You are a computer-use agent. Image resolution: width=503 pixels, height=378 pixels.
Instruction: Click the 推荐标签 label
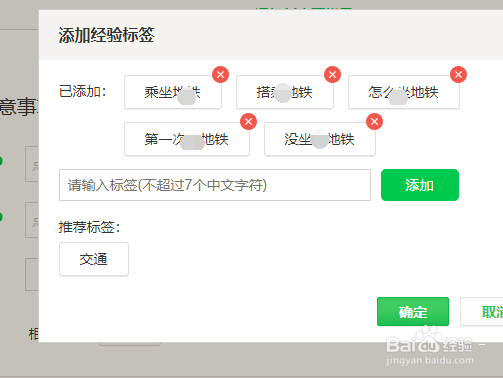(x=89, y=227)
